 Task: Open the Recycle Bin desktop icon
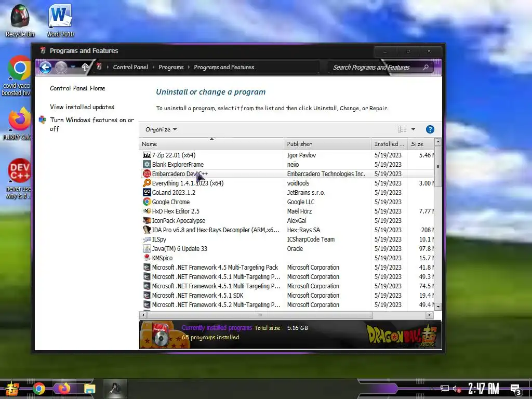20,20
